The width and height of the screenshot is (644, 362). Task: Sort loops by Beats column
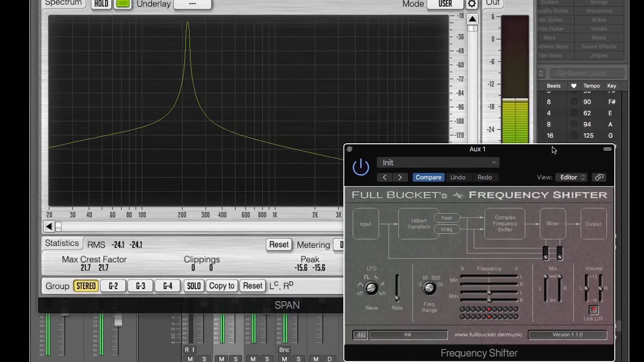coord(553,86)
